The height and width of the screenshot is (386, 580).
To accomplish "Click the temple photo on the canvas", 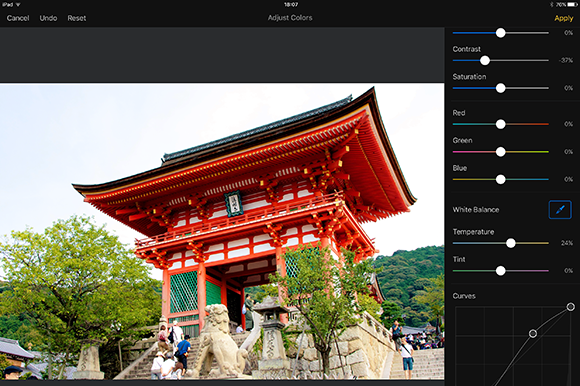I will click(x=222, y=231).
